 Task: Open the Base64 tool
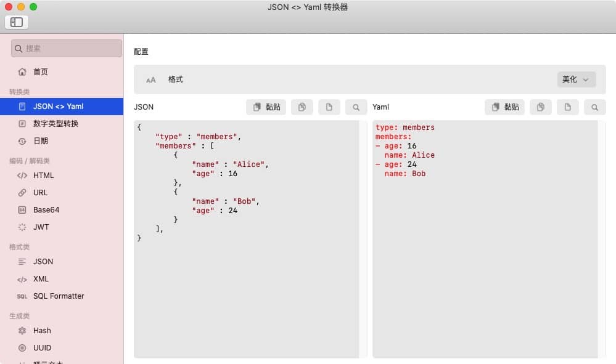(x=62, y=210)
